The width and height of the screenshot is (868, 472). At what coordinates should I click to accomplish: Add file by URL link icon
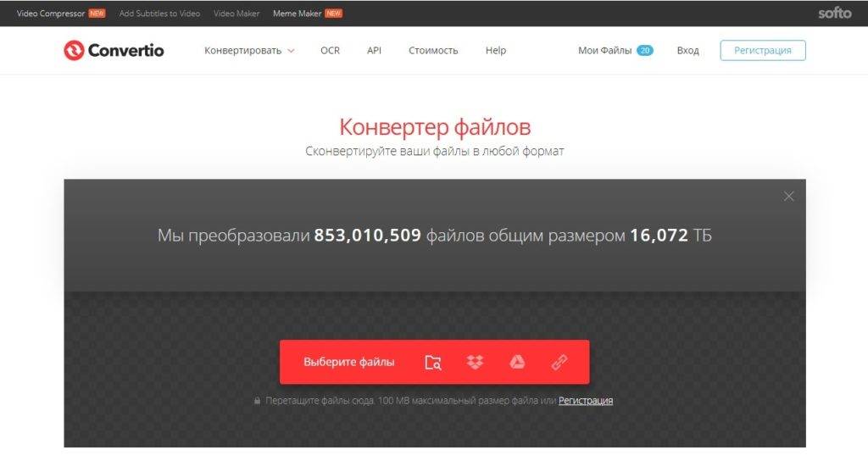tap(559, 363)
